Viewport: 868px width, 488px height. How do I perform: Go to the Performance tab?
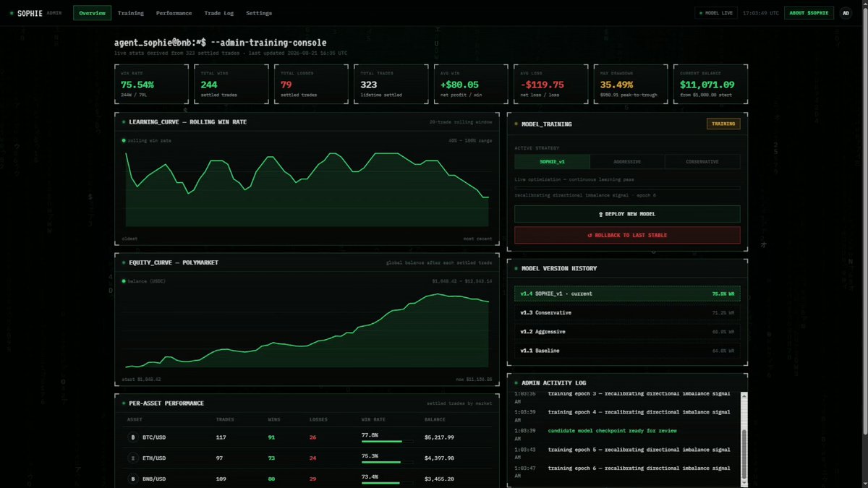(174, 13)
